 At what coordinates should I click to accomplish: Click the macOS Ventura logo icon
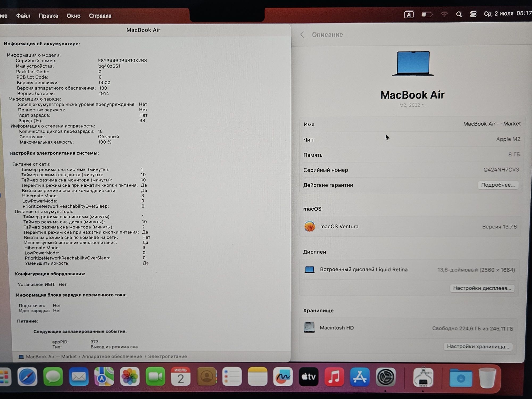click(x=310, y=227)
